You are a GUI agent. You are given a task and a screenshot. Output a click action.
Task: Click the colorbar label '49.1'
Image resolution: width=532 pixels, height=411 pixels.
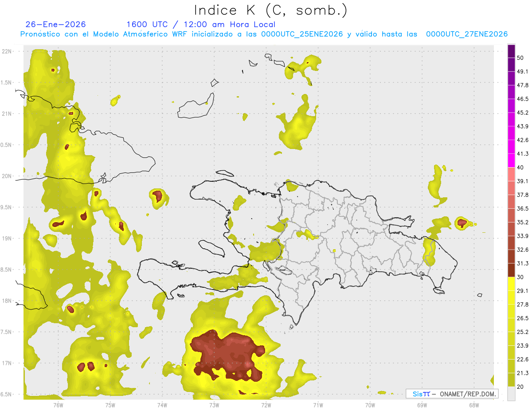tap(523, 71)
